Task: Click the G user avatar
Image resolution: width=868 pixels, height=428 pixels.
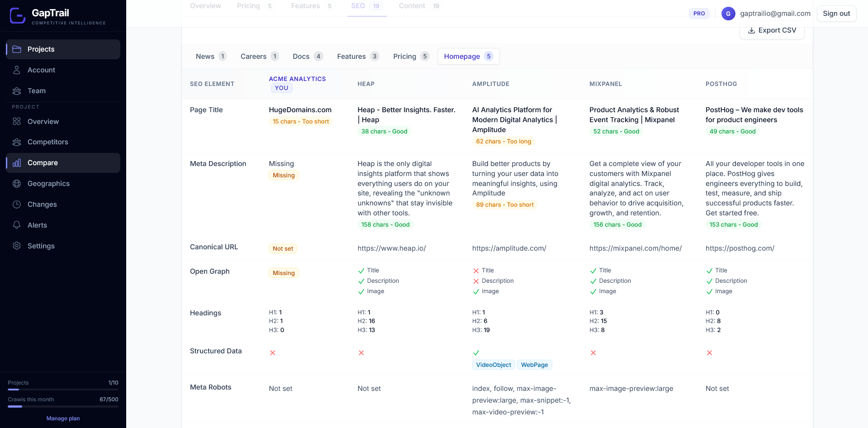Action: [x=728, y=14]
